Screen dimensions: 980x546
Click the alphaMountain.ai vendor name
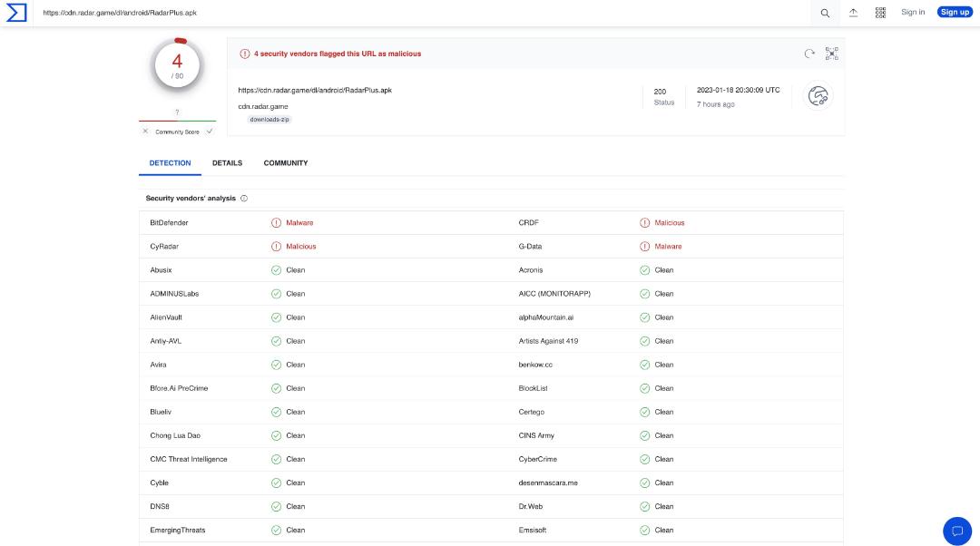coord(546,317)
